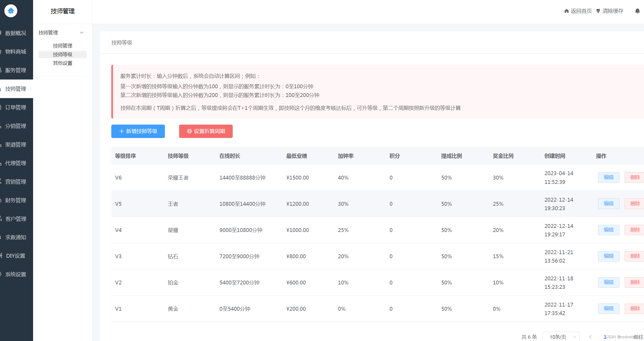This screenshot has height=341, width=644.
Task: Delete the V6 荣耀王者 level
Action: point(635,177)
